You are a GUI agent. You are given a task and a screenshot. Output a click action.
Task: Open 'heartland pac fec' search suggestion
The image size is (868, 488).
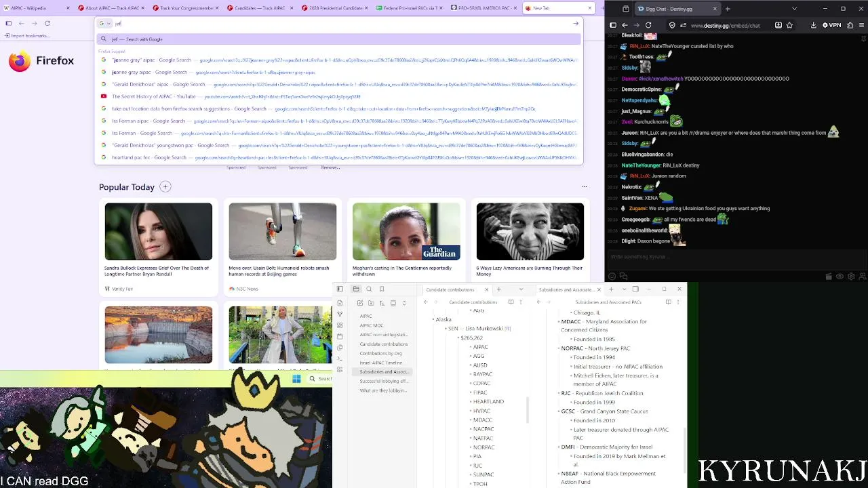[339, 157]
